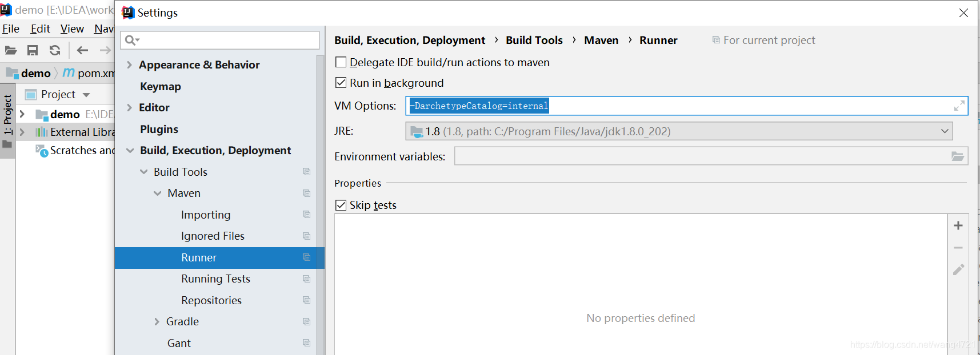Click the project-level icon beside Repositories
The width and height of the screenshot is (980, 355).
[x=306, y=300]
